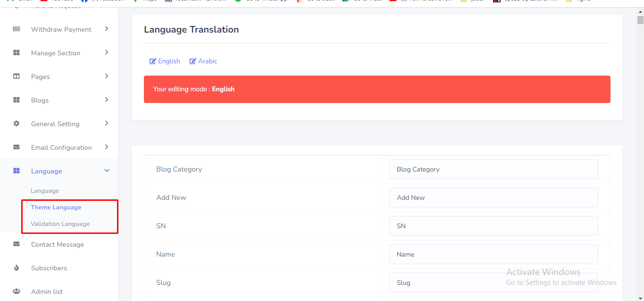Click the Blogs grid icon
The width and height of the screenshot is (644, 301).
tap(17, 100)
